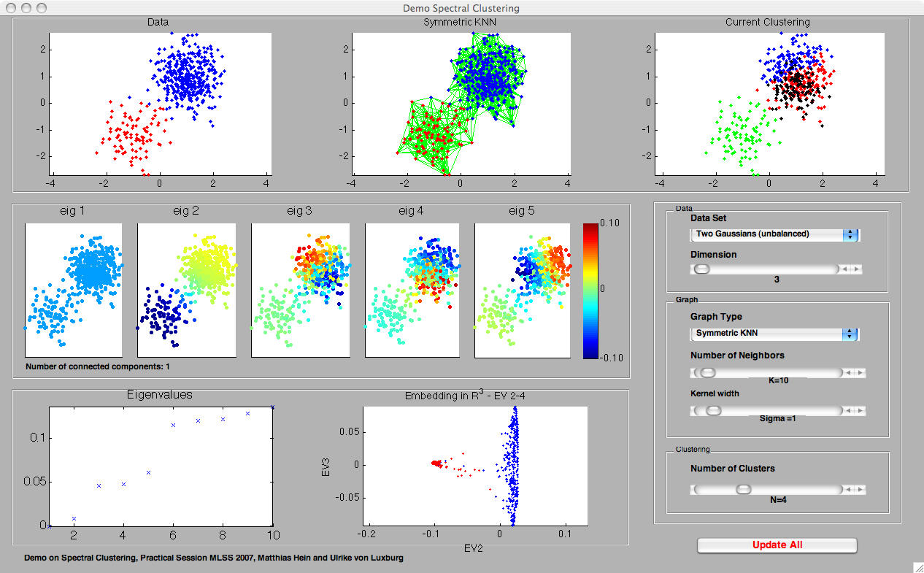924x573 pixels.
Task: Click the Eigenvalues plot area
Action: point(161,466)
